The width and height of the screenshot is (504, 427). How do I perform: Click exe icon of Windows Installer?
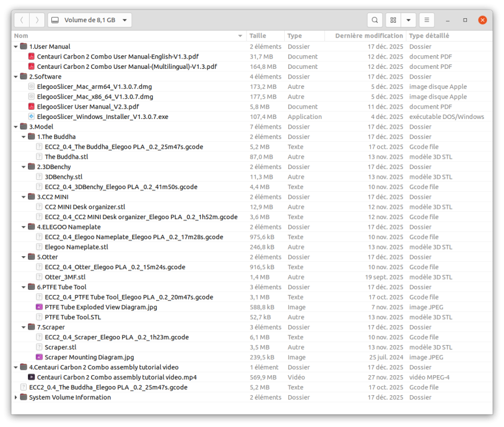coord(31,117)
